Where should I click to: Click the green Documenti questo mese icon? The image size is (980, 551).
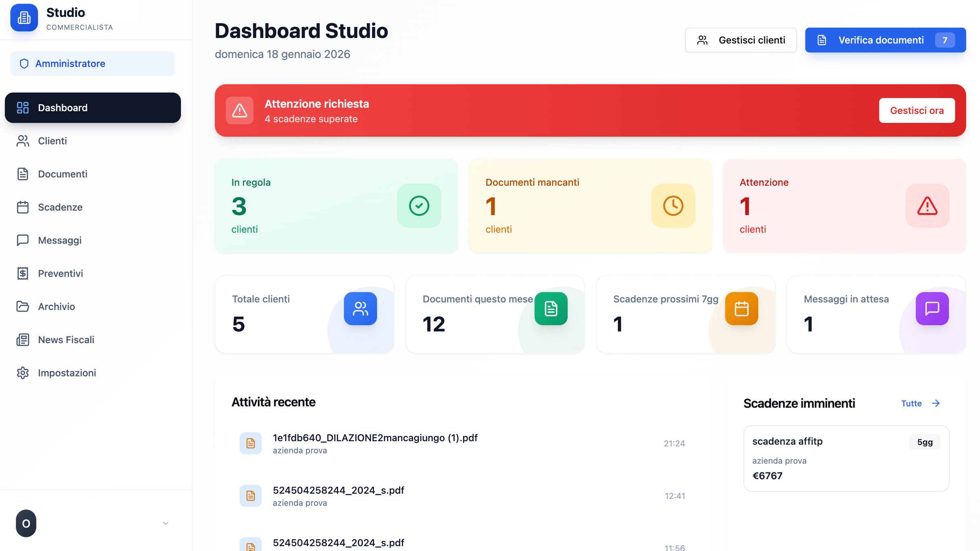coord(551,309)
